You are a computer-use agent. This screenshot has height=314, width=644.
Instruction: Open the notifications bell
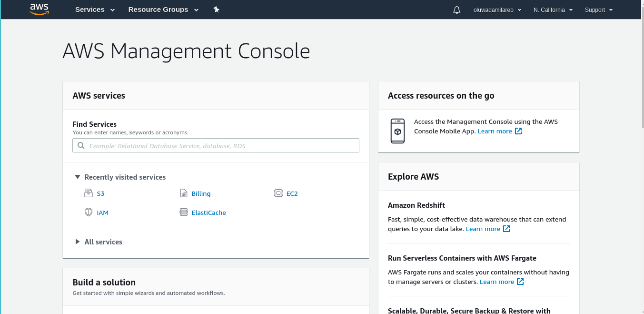[x=456, y=10]
